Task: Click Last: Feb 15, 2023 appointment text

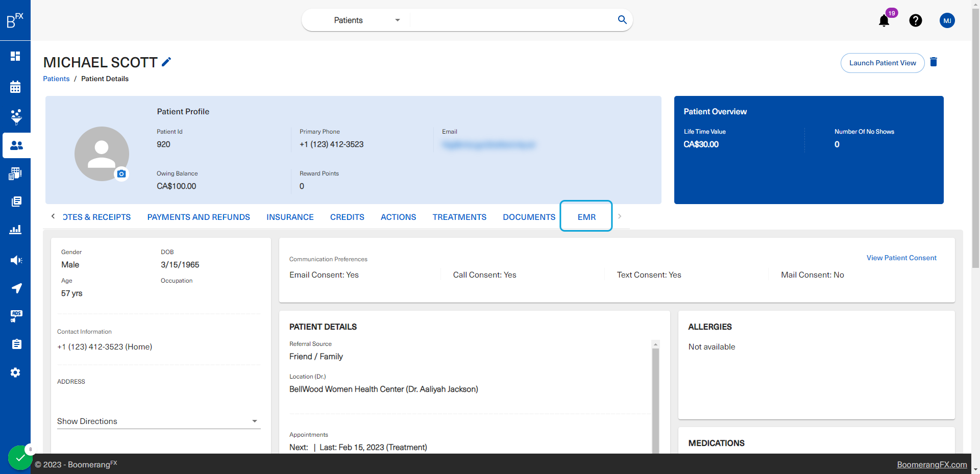Action: pyautogui.click(x=373, y=447)
